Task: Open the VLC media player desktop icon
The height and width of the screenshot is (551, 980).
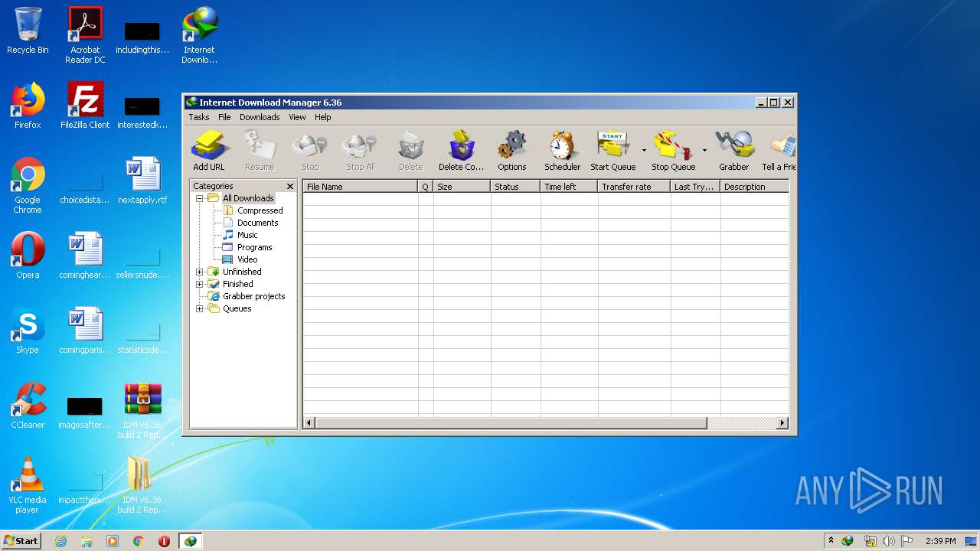Action: coord(28,485)
